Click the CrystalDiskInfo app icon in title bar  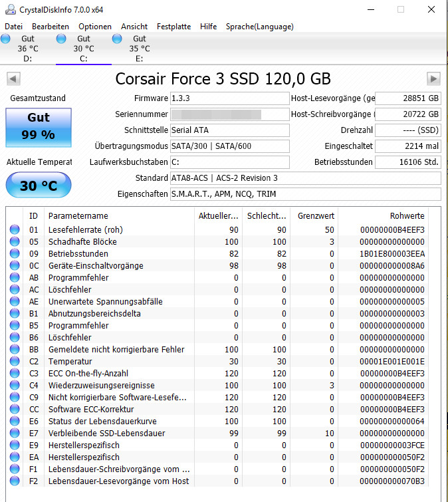[x=11, y=9]
